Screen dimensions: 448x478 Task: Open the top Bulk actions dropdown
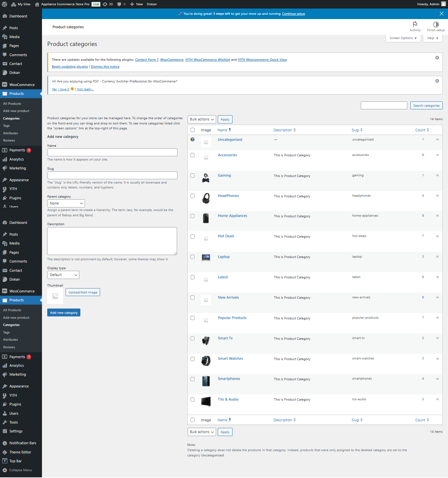(x=202, y=119)
